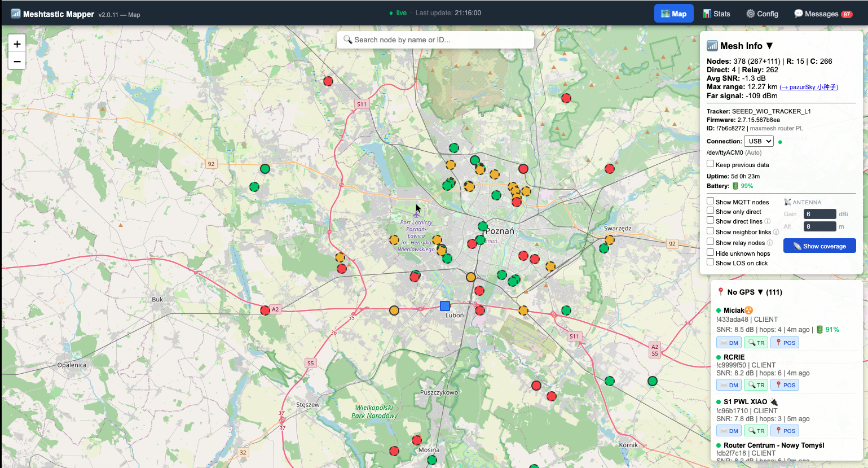The width and height of the screenshot is (868, 468).
Task: Click the zoom-out minus control on the map
Action: (x=17, y=61)
